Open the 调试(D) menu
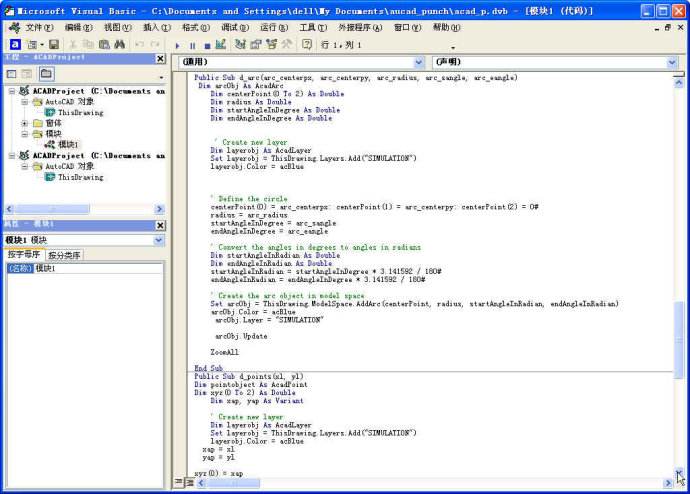Viewport: 690px width, 494px height. 235,28
